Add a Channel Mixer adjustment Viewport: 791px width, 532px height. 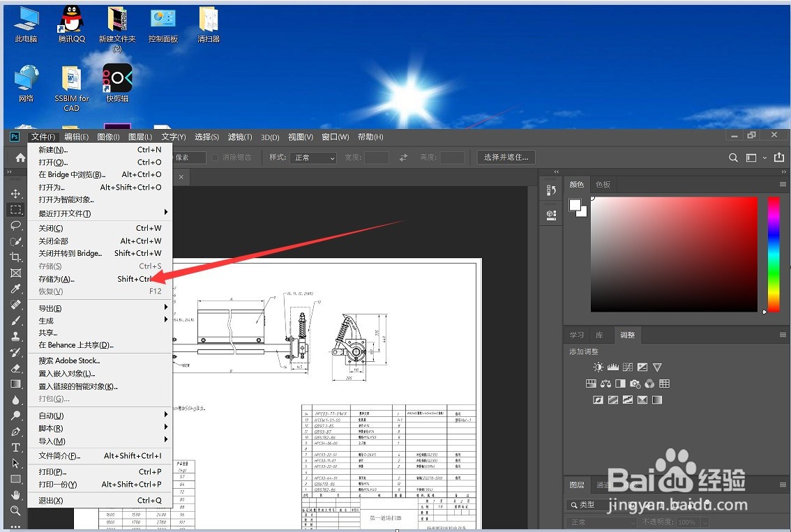[650, 383]
